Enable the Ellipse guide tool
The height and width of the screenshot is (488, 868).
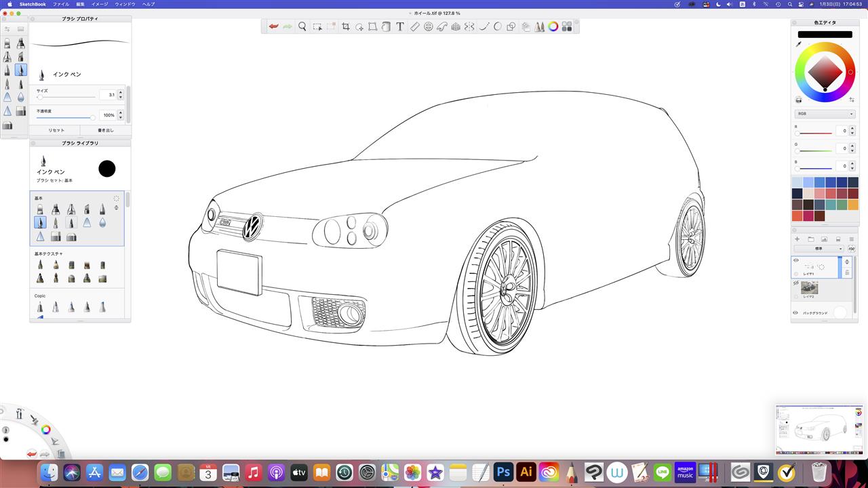click(429, 26)
